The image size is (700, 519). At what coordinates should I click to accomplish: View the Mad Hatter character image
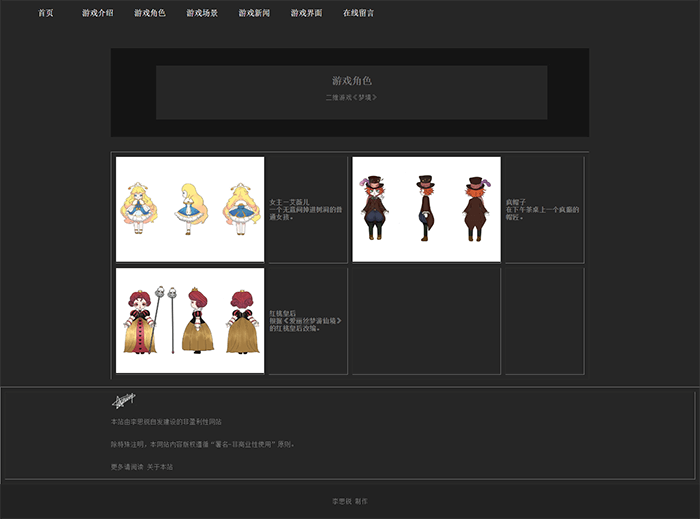[x=426, y=209]
